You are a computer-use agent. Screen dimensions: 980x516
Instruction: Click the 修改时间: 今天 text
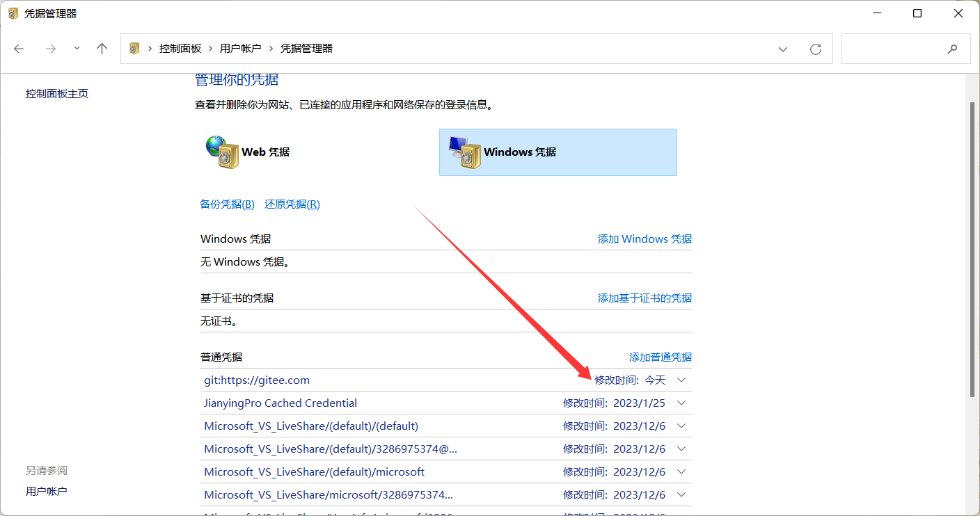(630, 380)
